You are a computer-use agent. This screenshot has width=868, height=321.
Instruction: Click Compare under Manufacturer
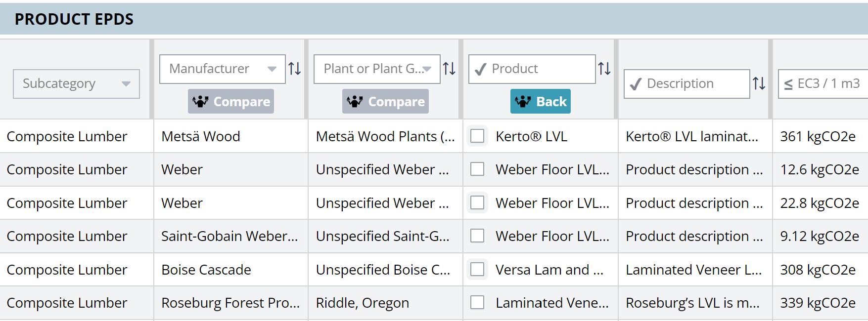231,101
